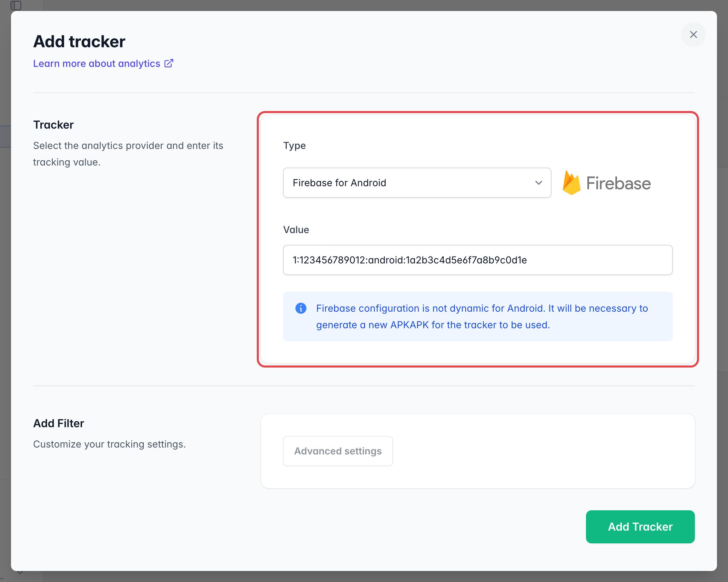
Task: Click the Firebase configuration notice text
Action: (482, 317)
